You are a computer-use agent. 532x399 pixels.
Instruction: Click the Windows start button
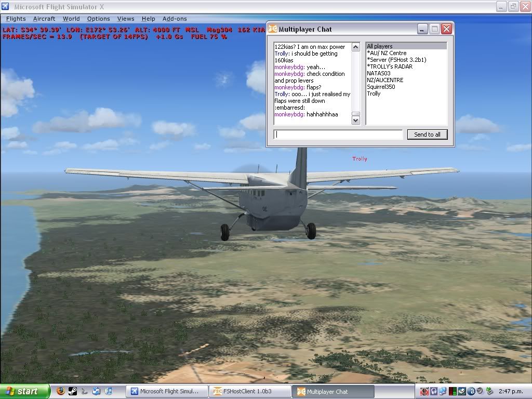click(25, 391)
